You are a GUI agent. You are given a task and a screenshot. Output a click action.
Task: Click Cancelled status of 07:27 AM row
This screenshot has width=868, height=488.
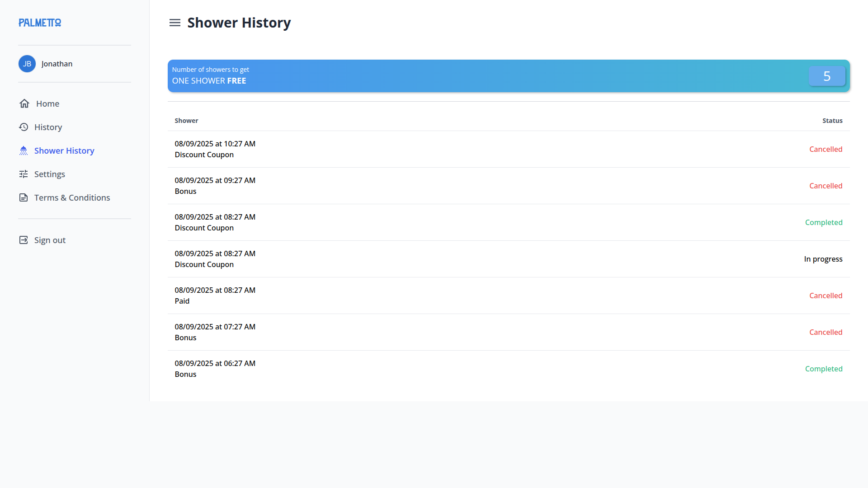pyautogui.click(x=826, y=332)
